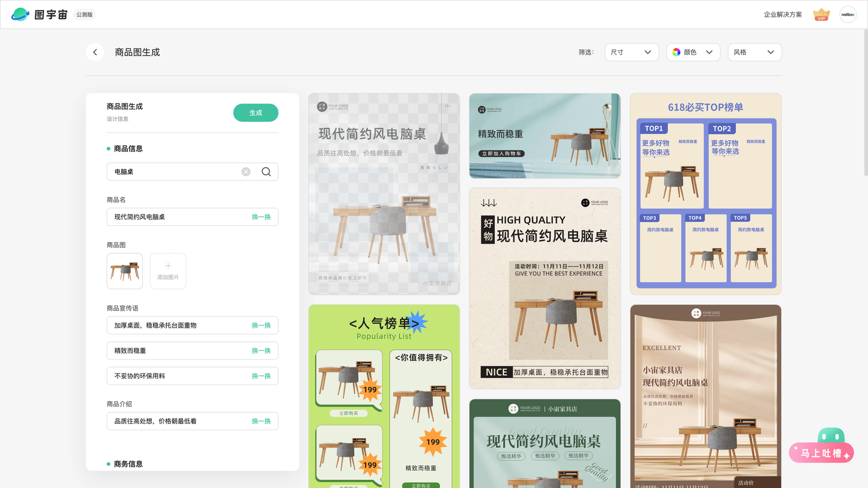Click the 公测版 beta badge
This screenshot has width=868, height=488.
[84, 14]
